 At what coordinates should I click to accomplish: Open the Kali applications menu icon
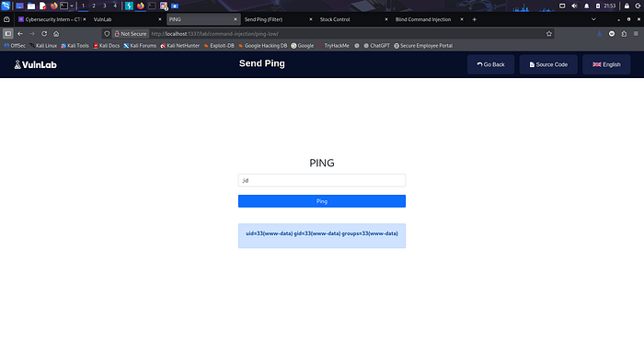[x=6, y=6]
